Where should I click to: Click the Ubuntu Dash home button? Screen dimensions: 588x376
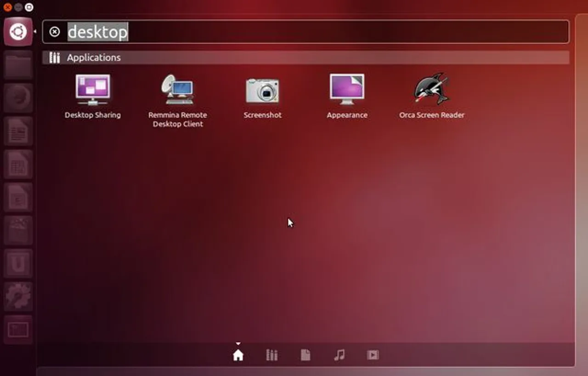[x=18, y=32]
